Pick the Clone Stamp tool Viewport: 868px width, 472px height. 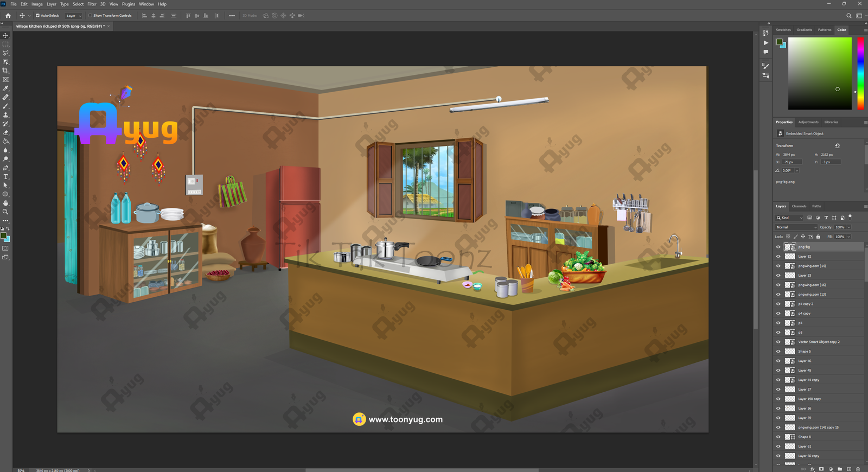tap(5, 115)
